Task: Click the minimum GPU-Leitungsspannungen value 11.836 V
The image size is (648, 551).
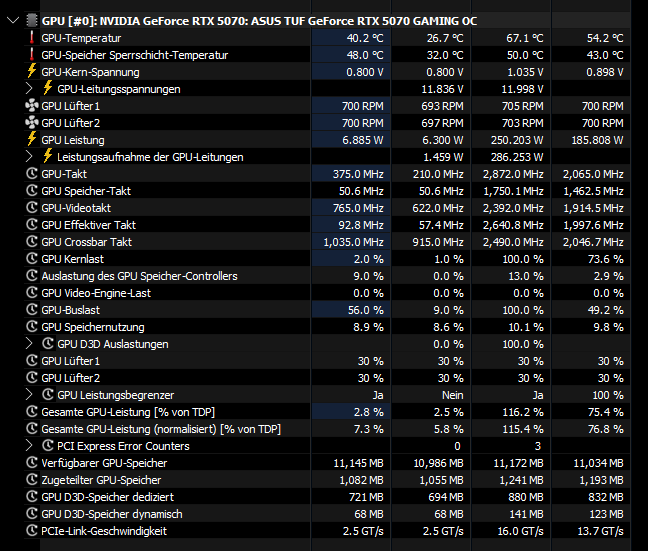Action: tap(442, 89)
